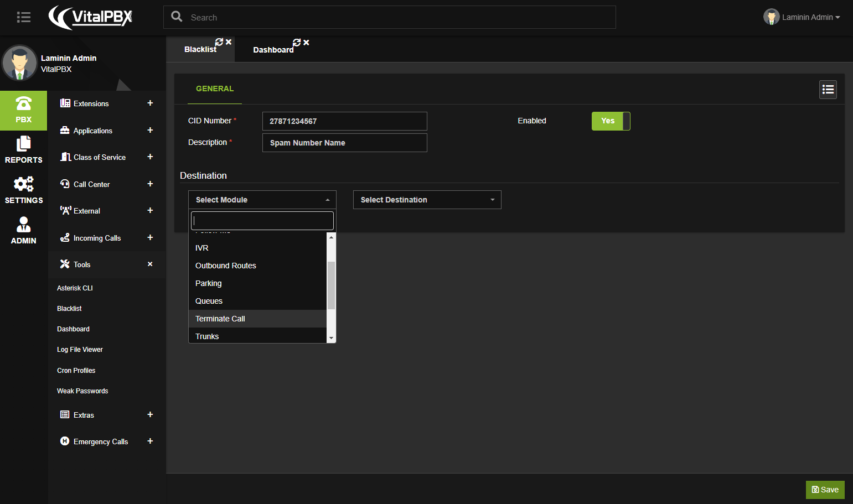Click the VitalPBX logo
The height and width of the screenshot is (504, 853).
(x=90, y=17)
